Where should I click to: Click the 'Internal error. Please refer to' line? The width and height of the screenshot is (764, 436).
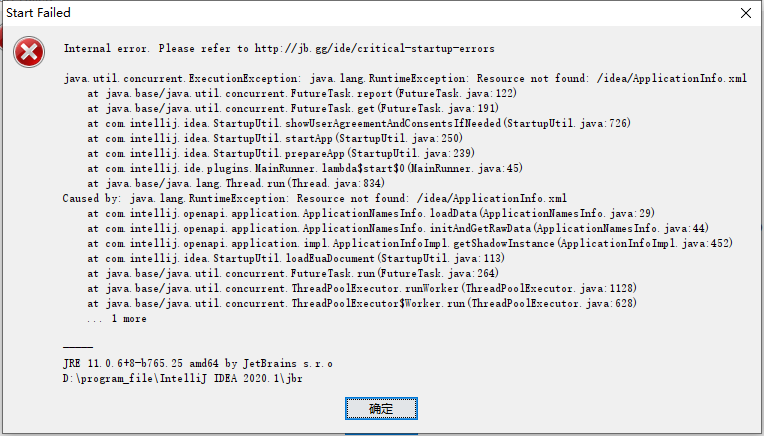[279, 49]
